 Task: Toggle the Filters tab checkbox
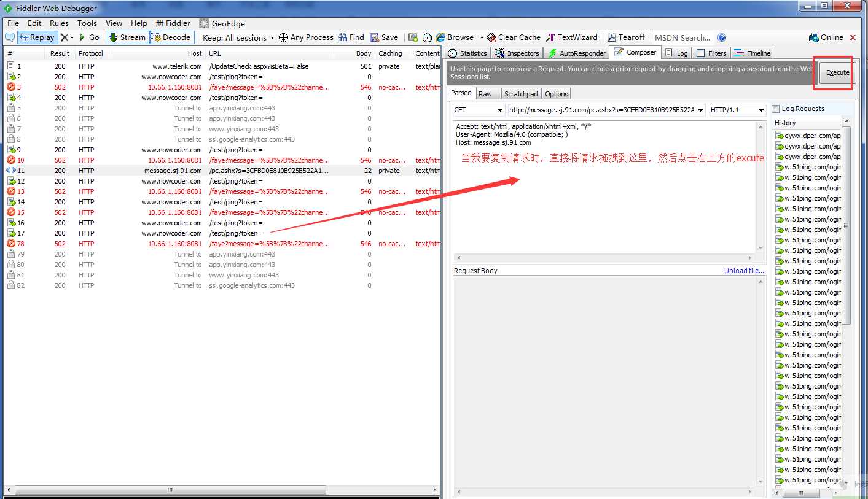click(x=701, y=53)
